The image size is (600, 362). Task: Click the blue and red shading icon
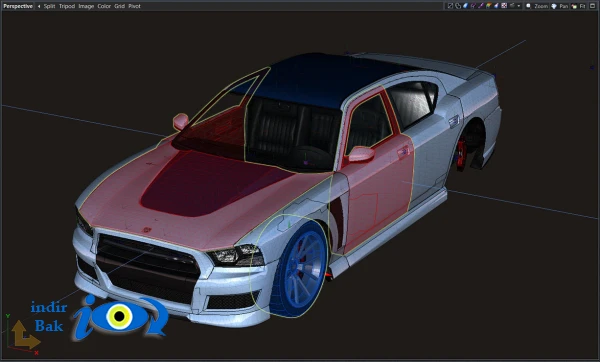(x=496, y=6)
